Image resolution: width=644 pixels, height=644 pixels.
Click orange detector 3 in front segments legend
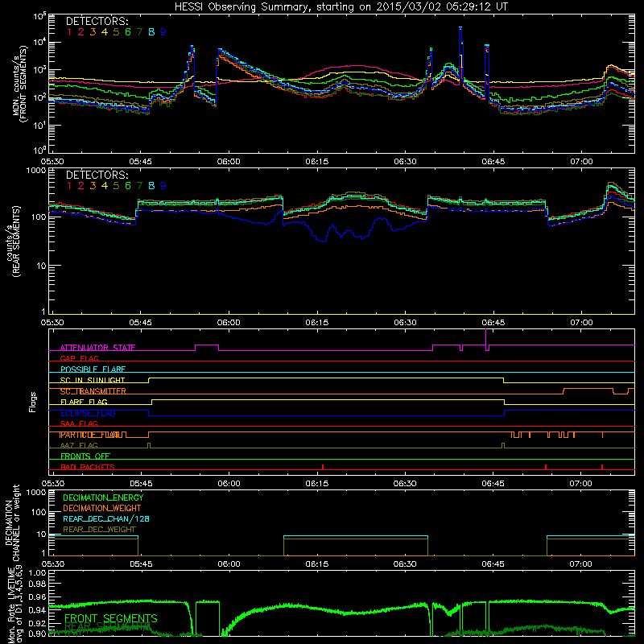pos(93,32)
